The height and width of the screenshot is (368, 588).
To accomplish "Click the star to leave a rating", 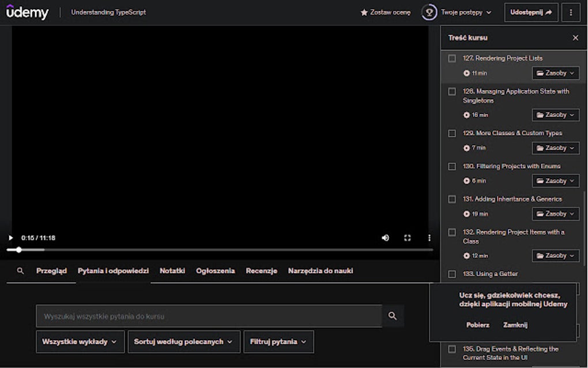I will (363, 12).
